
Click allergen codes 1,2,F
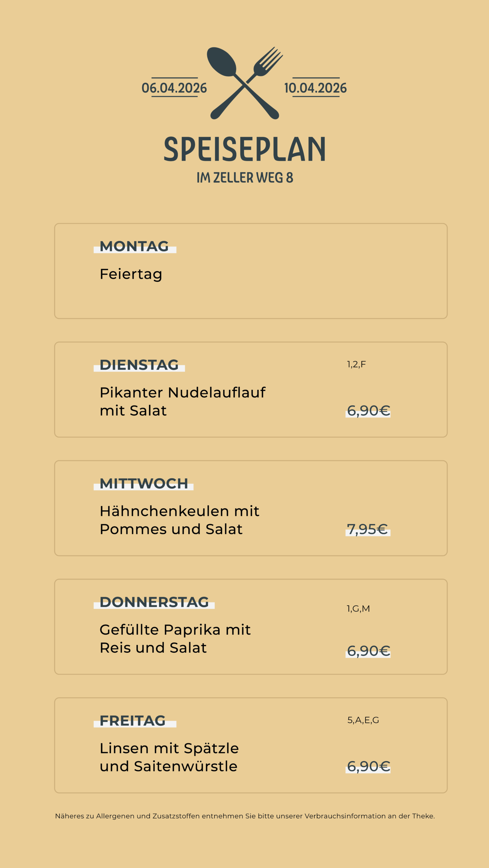point(356,364)
